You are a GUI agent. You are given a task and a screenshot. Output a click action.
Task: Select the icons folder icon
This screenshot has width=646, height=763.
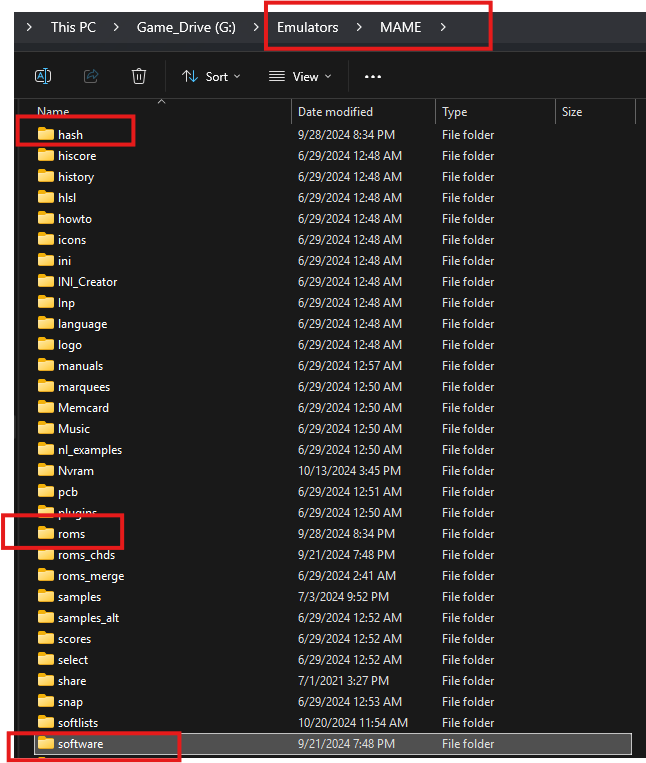pos(46,239)
